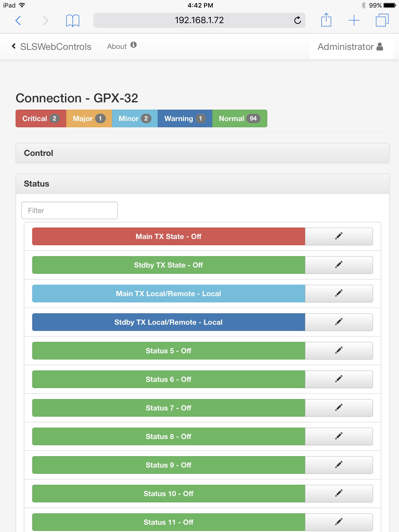Click the Stdby TX Local/Remote status button

168,322
